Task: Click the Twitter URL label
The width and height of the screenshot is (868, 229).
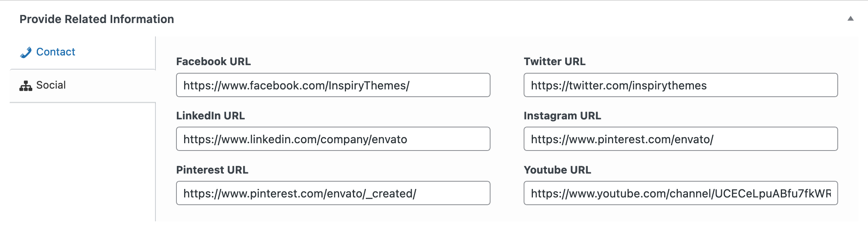Action: 555,61
